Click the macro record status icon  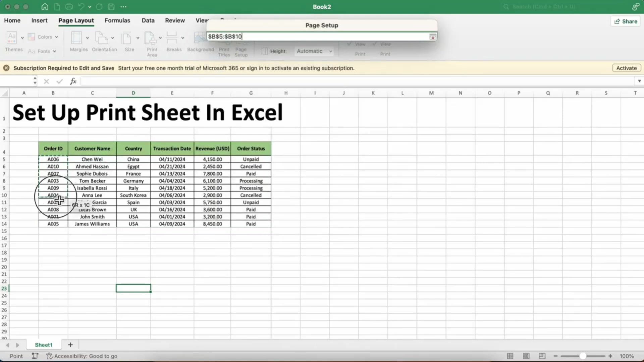coord(35,356)
